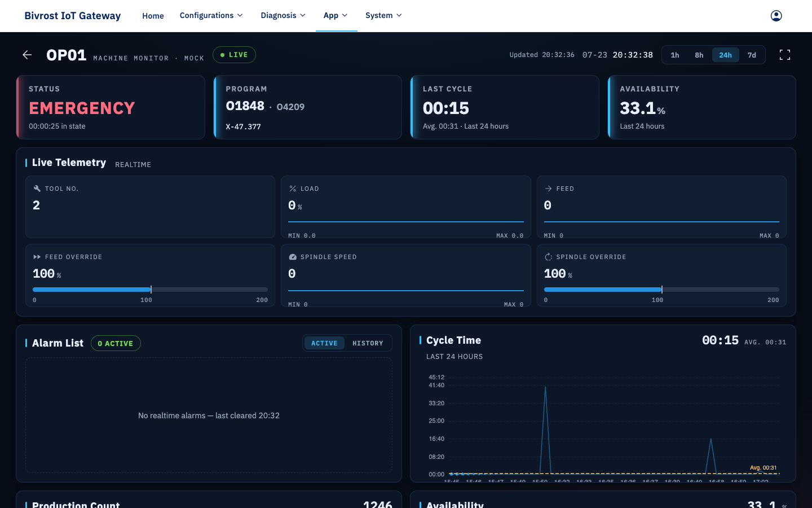Click the Spindle Override slider bar
This screenshot has height=508, width=812.
click(x=661, y=290)
